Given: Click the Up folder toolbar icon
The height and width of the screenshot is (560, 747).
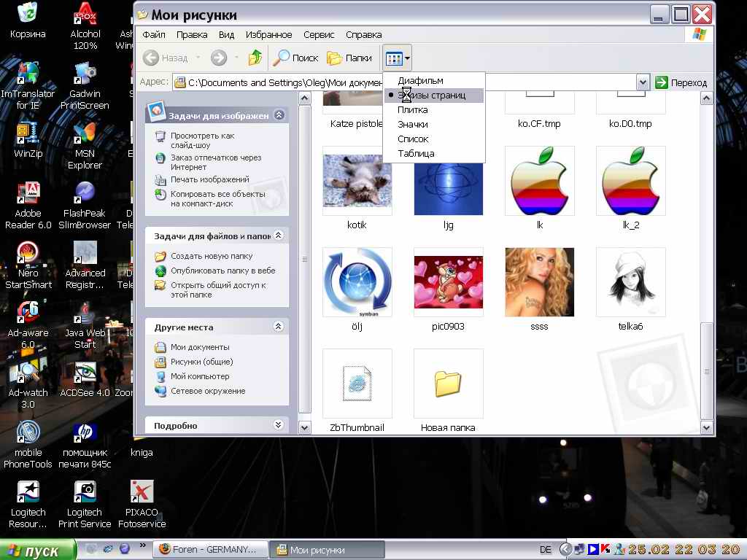Looking at the screenshot, I should [x=255, y=58].
